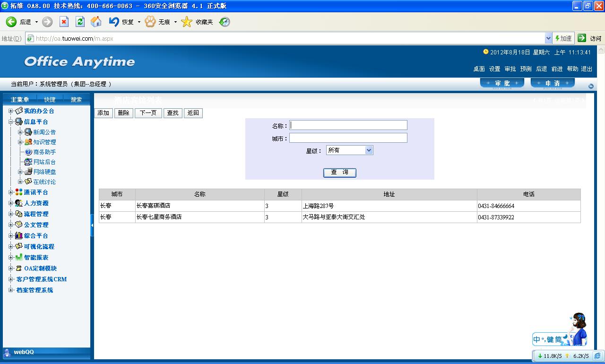The height and width of the screenshot is (364, 605).
Task: Click the webQQ icon at bottom left
Action: (7, 352)
